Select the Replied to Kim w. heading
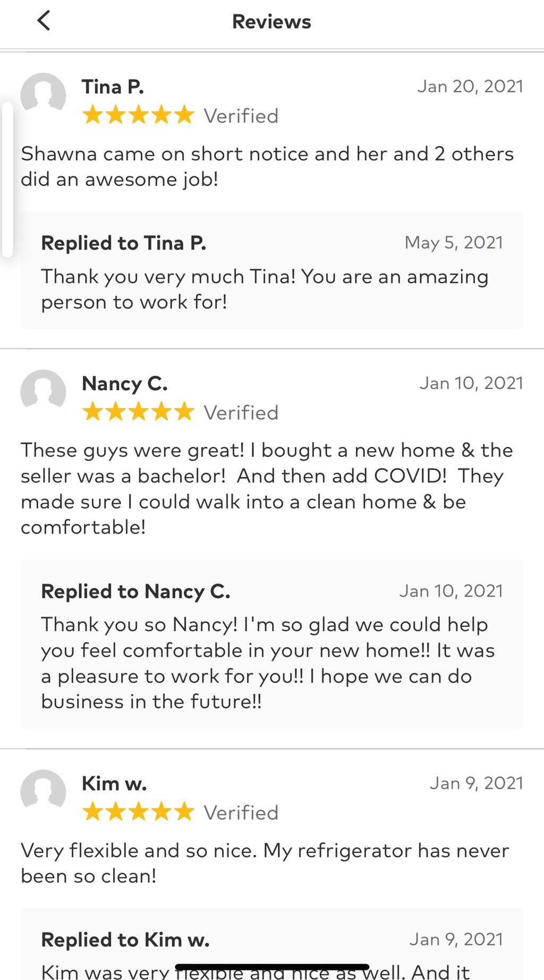The width and height of the screenshot is (544, 980). [125, 940]
